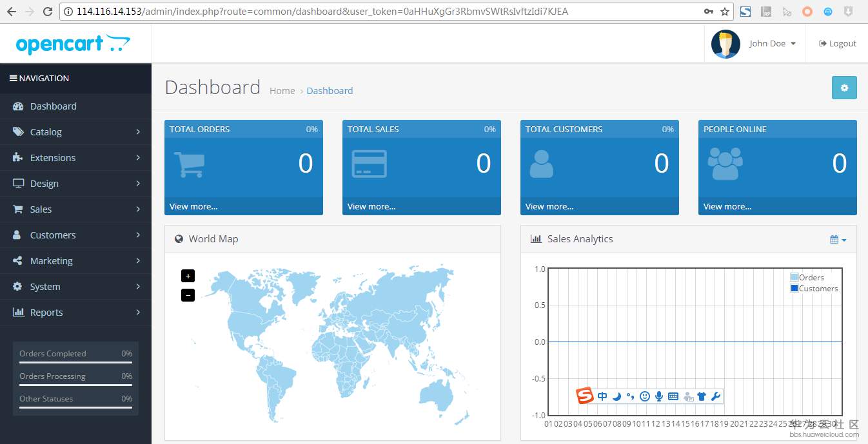The height and width of the screenshot is (444, 868).
Task: Click the browser back arrow
Action: (x=11, y=12)
